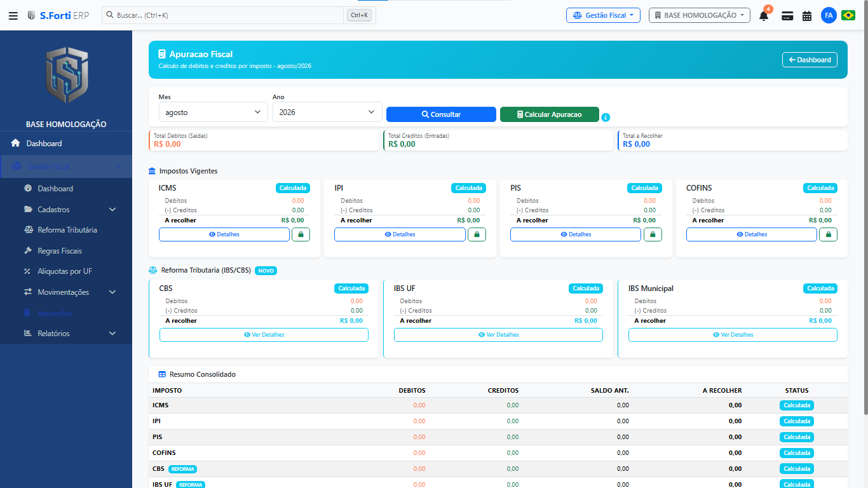Click the IPI card lock button
868x488 pixels.
(x=477, y=234)
